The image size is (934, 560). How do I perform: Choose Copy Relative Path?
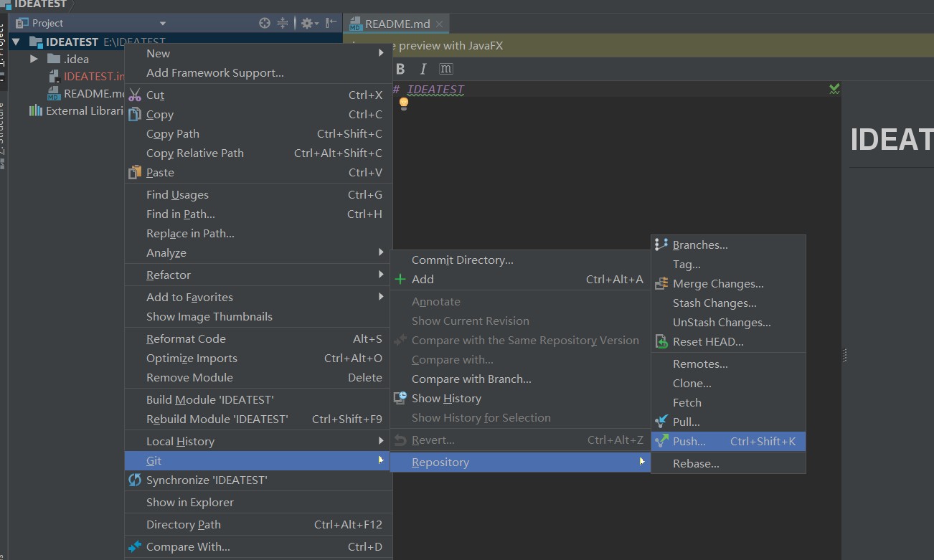click(258, 153)
